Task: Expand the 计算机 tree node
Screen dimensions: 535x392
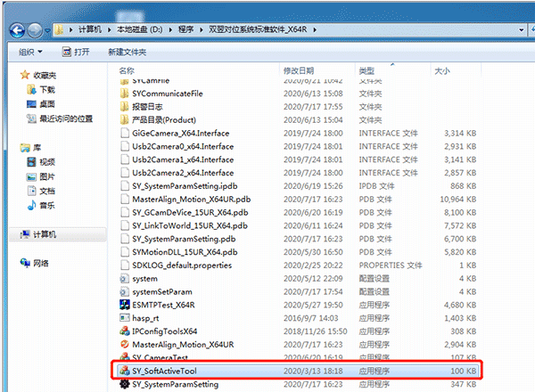Action: click(x=11, y=234)
